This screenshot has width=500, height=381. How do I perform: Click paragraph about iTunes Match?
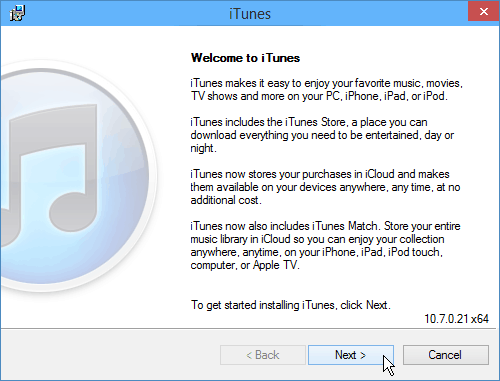click(325, 246)
